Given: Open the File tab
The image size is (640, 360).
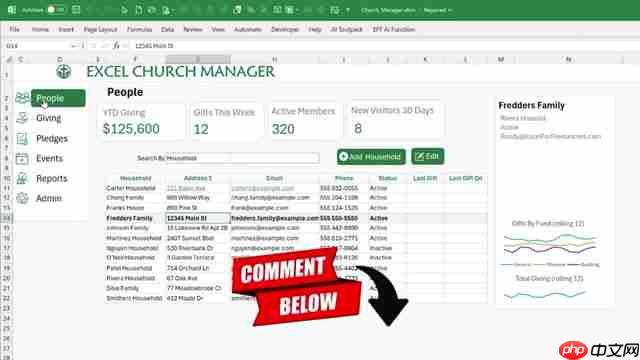Looking at the screenshot, I should click(14, 29).
